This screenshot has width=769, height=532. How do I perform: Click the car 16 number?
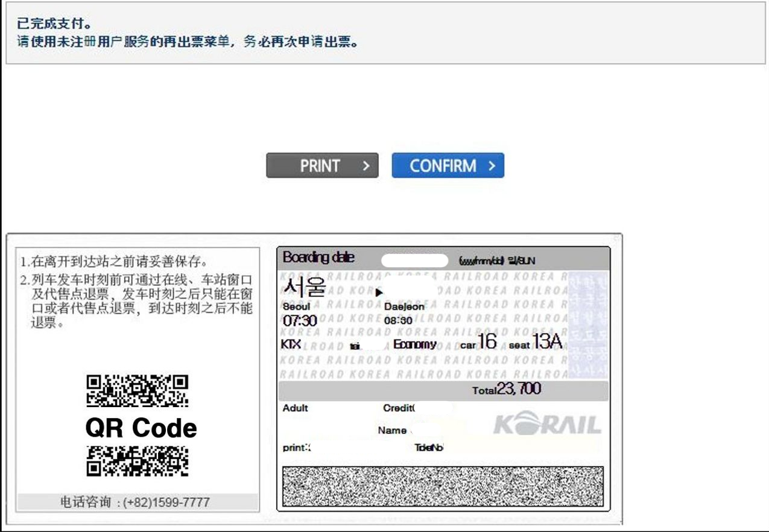(x=487, y=342)
